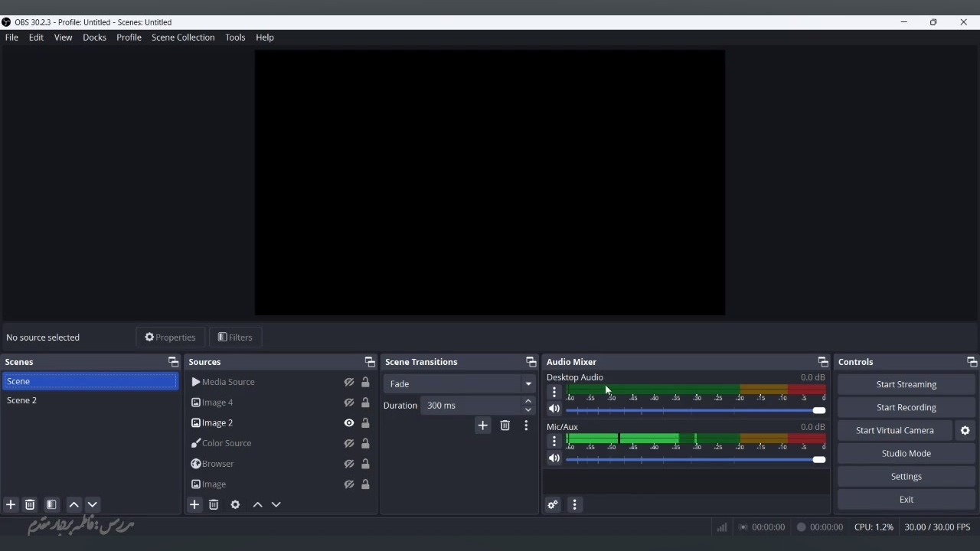Unlock the Color Source layer
Screen dimensions: 980x551
point(365,444)
